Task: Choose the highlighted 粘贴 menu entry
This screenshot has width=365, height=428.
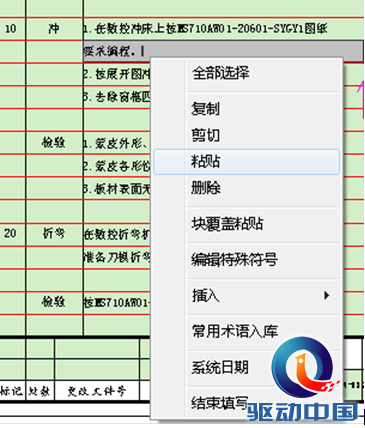Action: [x=247, y=162]
